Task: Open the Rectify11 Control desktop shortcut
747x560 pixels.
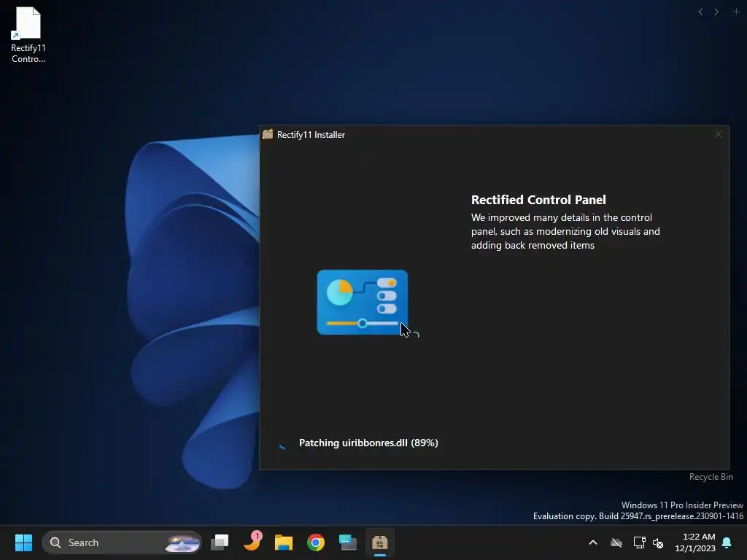Action: coord(28,35)
